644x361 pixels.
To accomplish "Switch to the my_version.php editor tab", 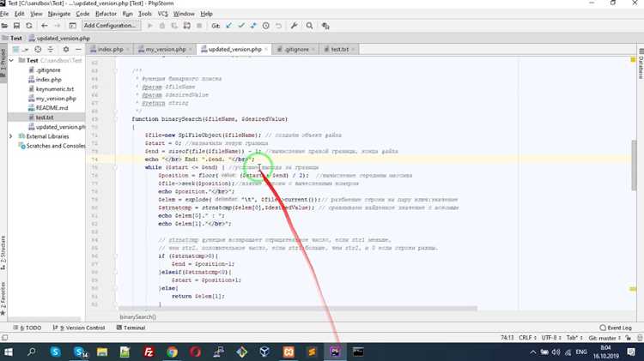I will (165, 49).
